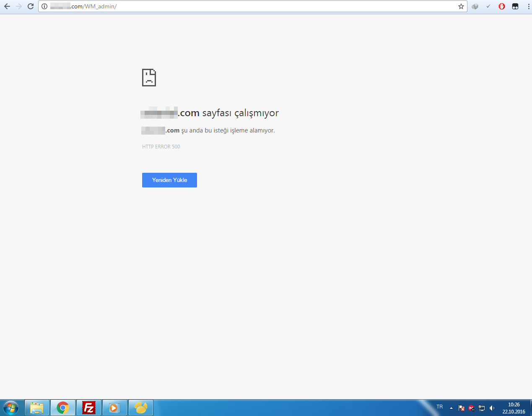Switch to Google Chrome taskbar icon

(x=63, y=408)
